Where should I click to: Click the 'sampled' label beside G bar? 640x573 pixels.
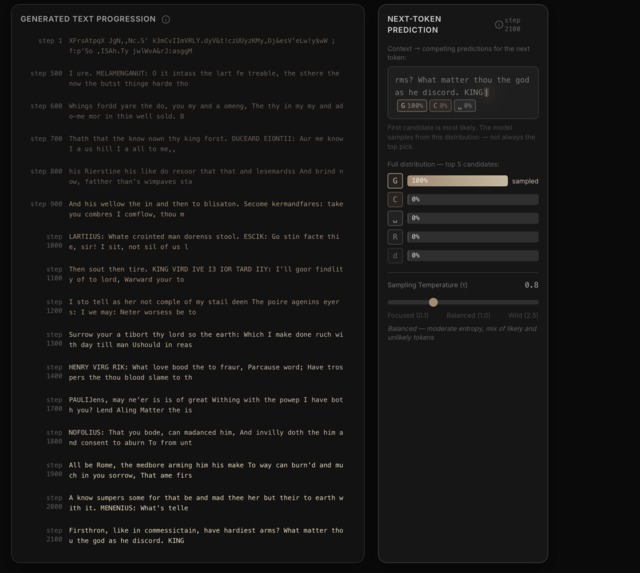[525, 181]
